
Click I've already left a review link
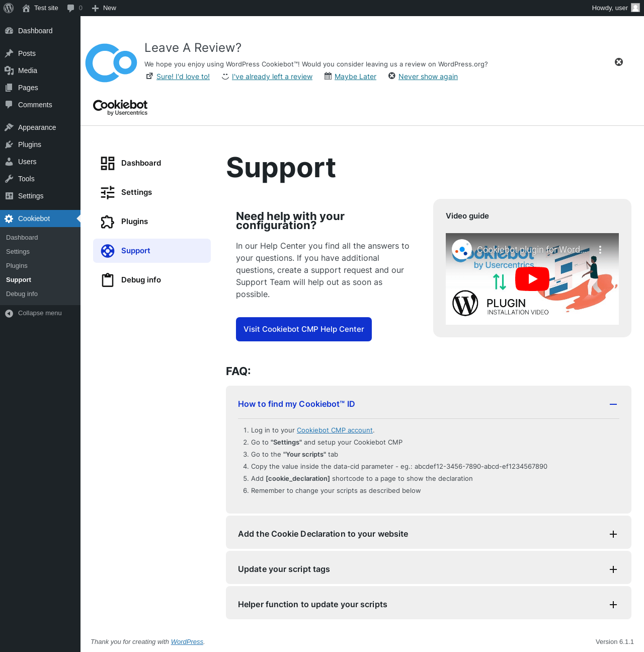tap(272, 77)
